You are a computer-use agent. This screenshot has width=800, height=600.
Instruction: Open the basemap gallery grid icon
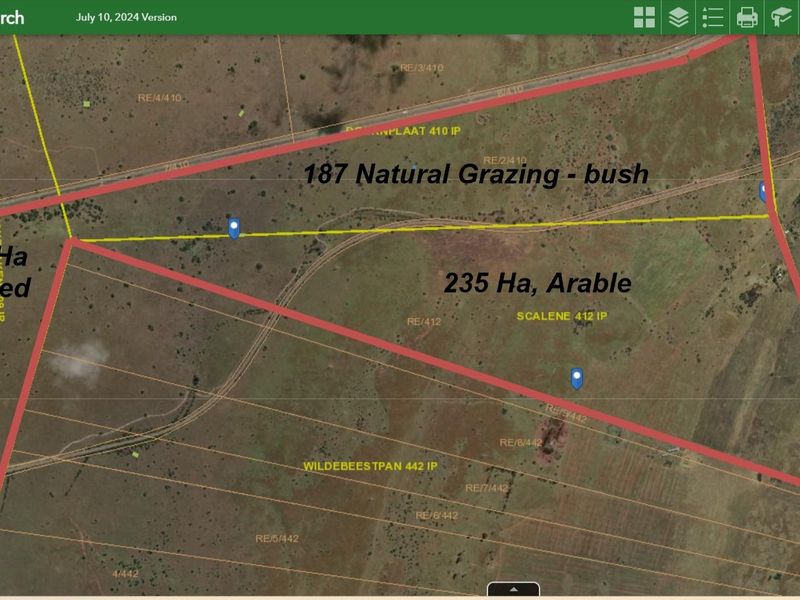point(645,17)
